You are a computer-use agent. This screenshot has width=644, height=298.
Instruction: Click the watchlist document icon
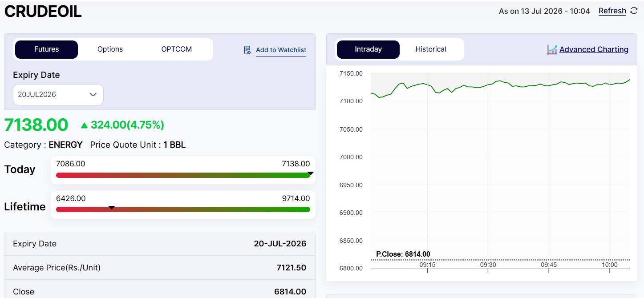(x=247, y=50)
